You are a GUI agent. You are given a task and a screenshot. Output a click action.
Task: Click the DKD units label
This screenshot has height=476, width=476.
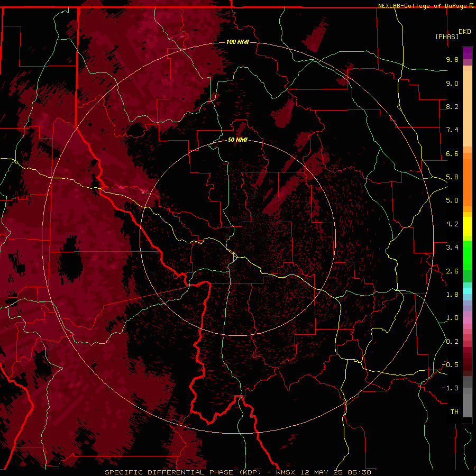click(x=465, y=32)
